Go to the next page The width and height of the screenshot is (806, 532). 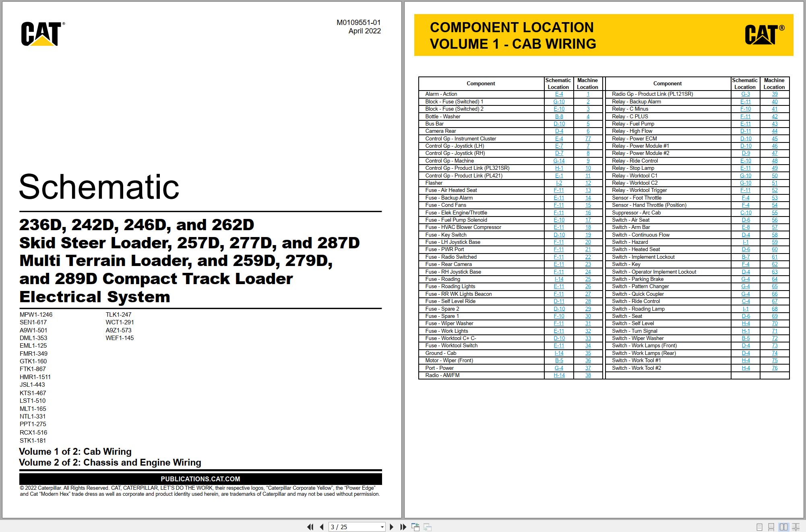coord(391,527)
